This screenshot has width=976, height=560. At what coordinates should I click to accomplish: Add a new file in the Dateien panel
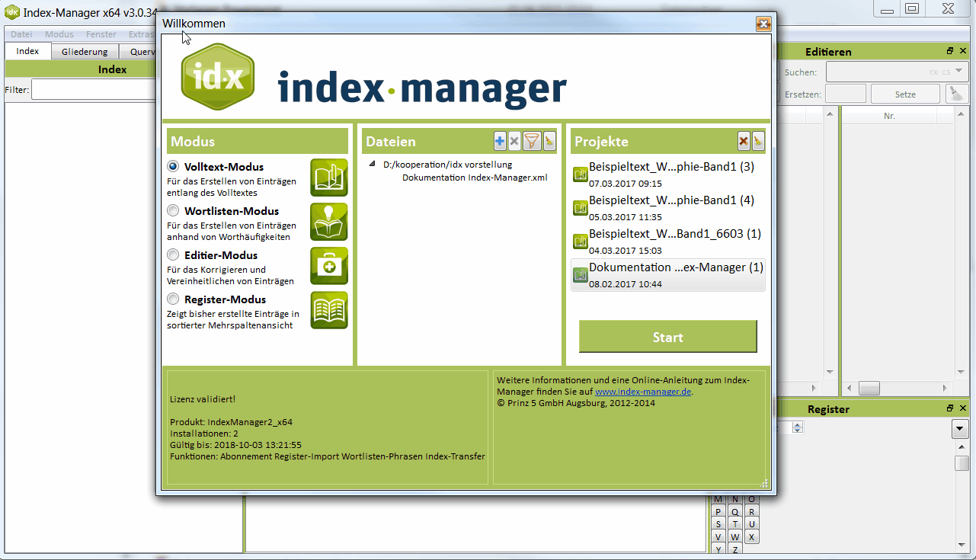tap(500, 141)
